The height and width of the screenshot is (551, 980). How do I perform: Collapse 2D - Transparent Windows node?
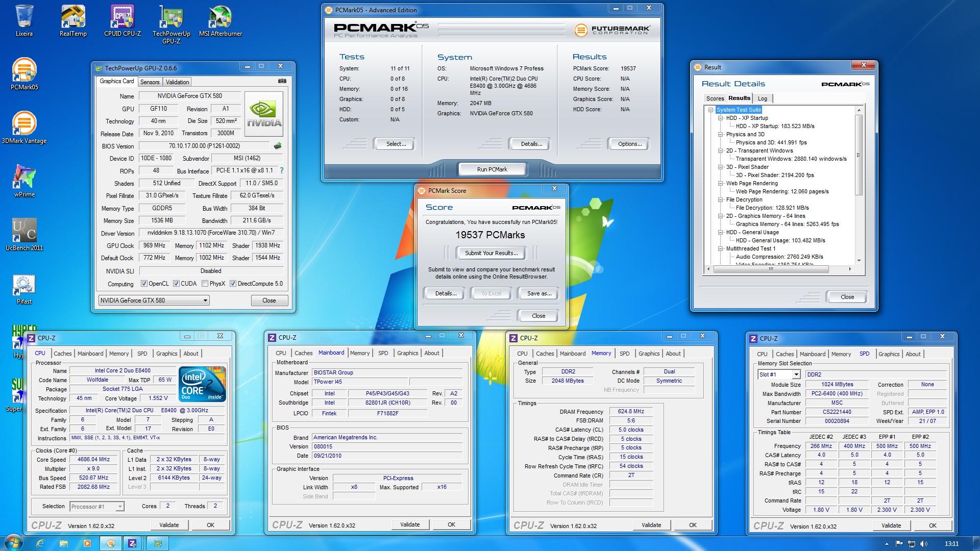(x=721, y=151)
